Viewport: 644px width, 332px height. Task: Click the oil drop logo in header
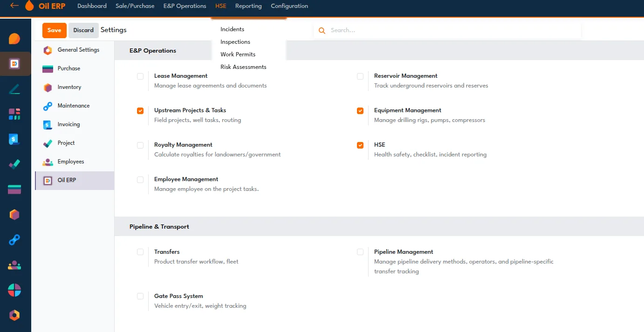pyautogui.click(x=29, y=6)
